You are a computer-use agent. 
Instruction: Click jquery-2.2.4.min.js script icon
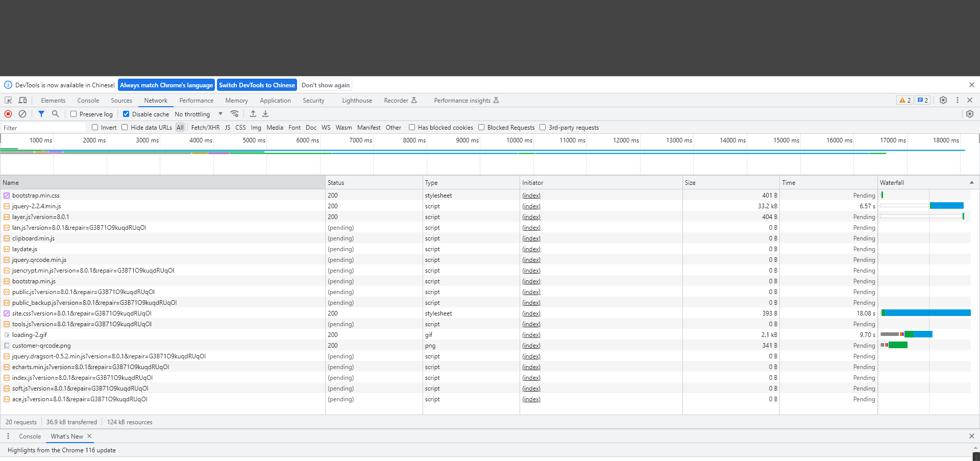7,206
